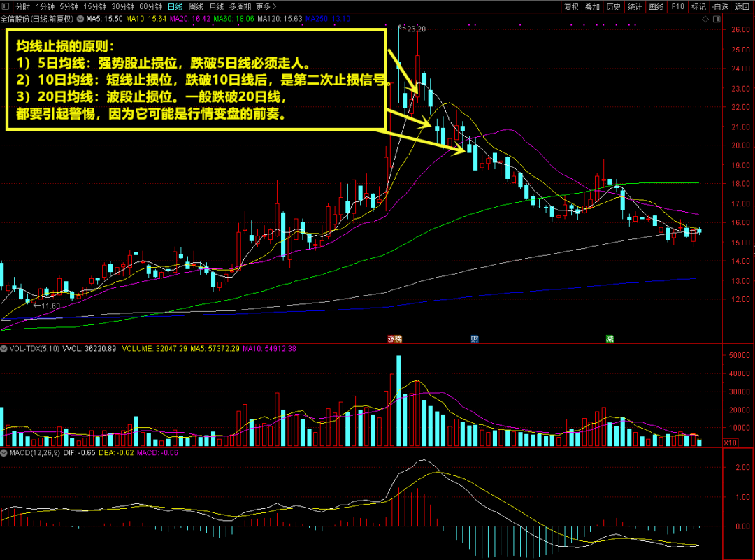Select the 周线 weekly chart tab
The image size is (755, 560).
click(196, 6)
